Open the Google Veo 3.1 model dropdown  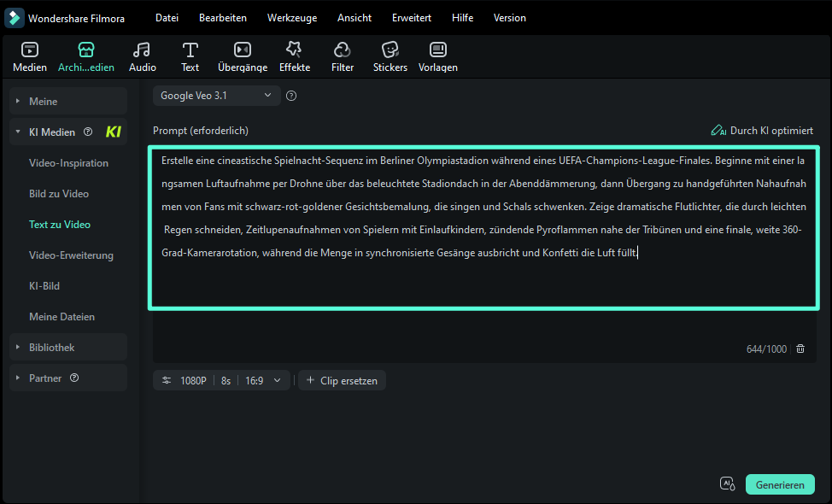(216, 96)
